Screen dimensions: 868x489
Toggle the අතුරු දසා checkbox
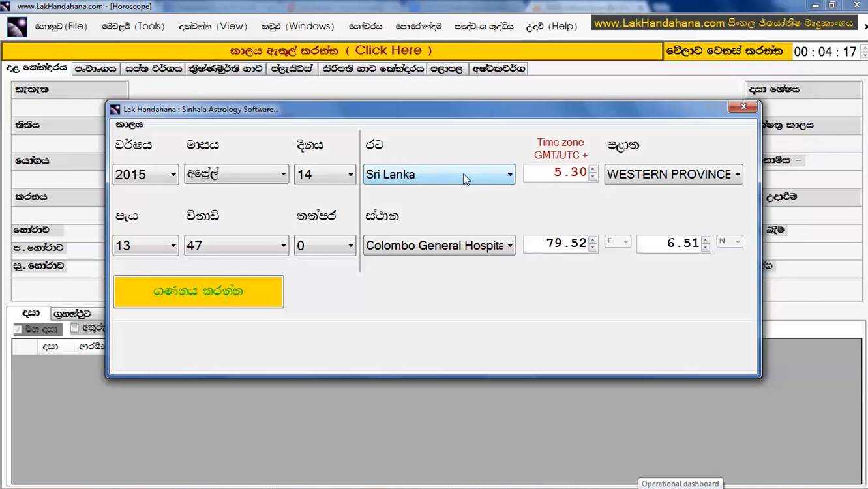(x=74, y=328)
